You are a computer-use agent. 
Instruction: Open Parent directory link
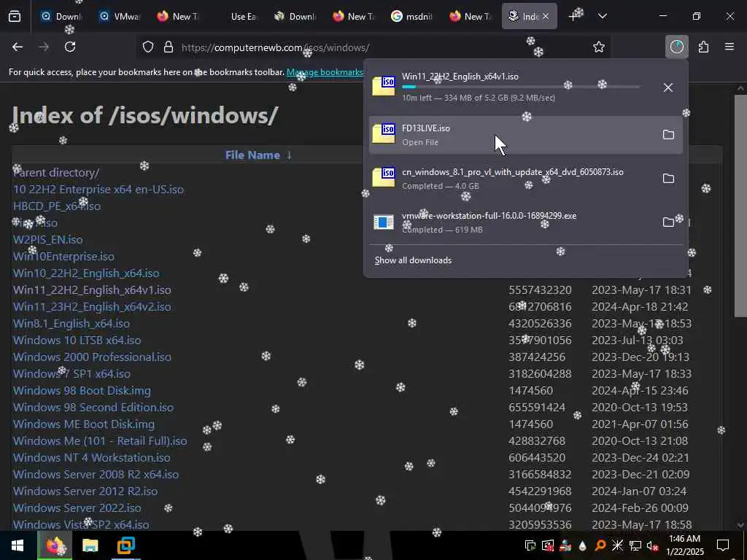click(56, 173)
